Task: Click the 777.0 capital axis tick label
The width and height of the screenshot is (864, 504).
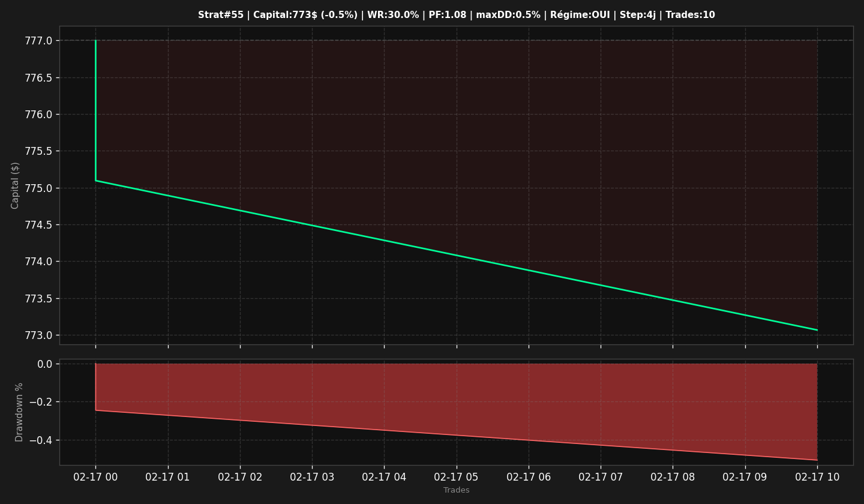Action: pyautogui.click(x=38, y=41)
